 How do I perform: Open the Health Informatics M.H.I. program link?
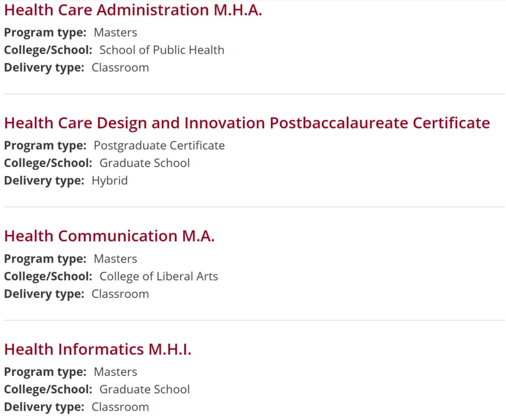pyautogui.click(x=98, y=349)
